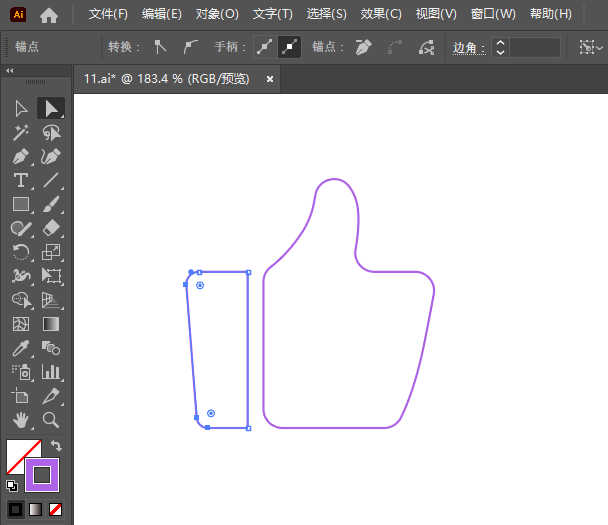Screen dimensions: 608x525
Task: Click the Fill color swatch
Action: coord(17,451)
